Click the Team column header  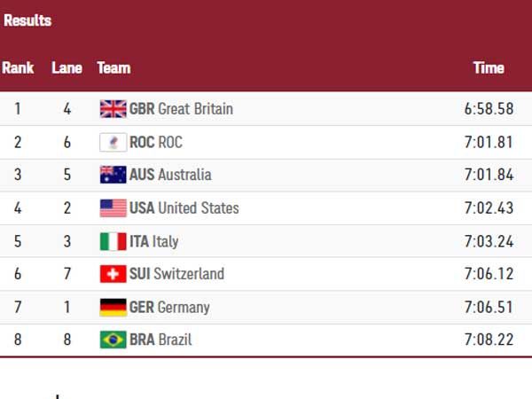[x=113, y=67]
